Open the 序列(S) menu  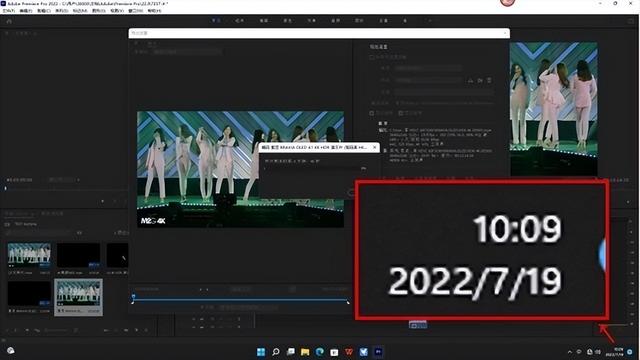(x=61, y=11)
